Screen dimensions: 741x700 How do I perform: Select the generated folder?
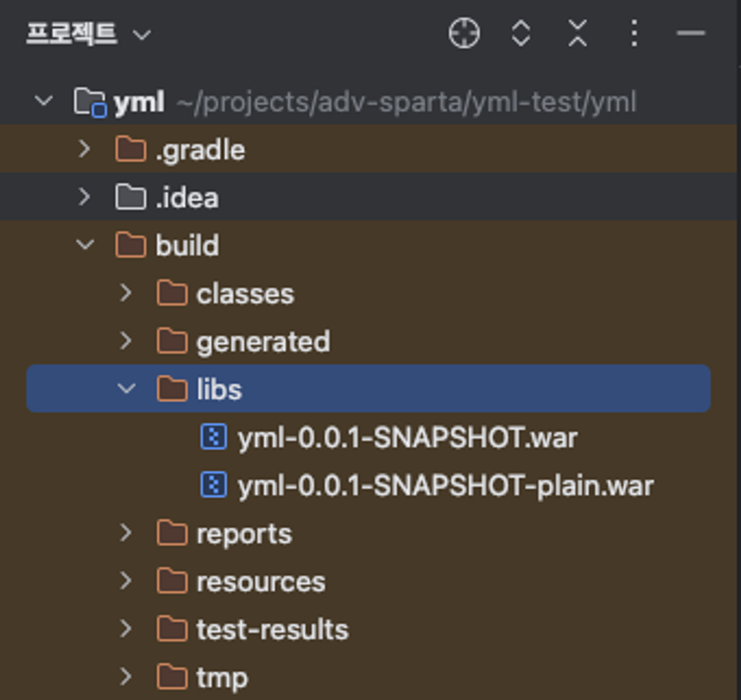point(263,341)
